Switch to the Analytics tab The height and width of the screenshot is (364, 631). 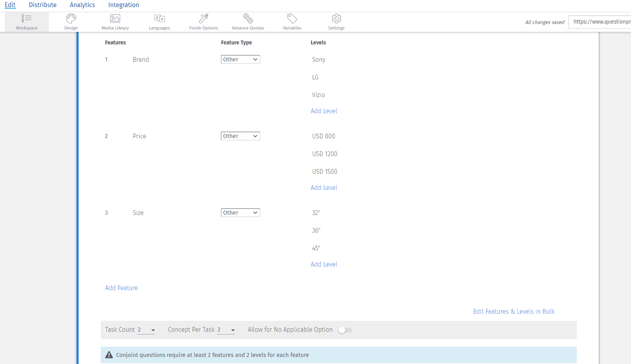82,5
